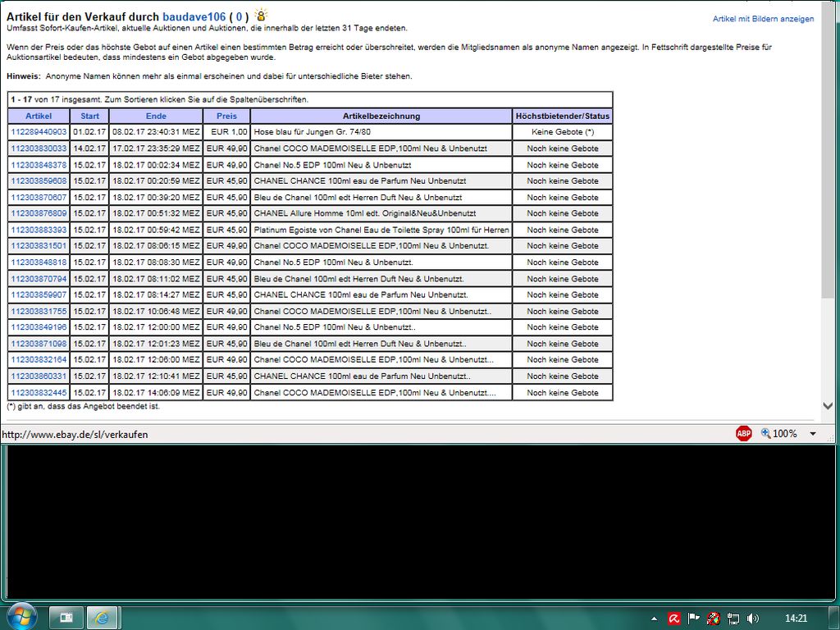Image resolution: width=840 pixels, height=630 pixels.
Task: Show hidden tray icons arrow
Action: (x=654, y=619)
